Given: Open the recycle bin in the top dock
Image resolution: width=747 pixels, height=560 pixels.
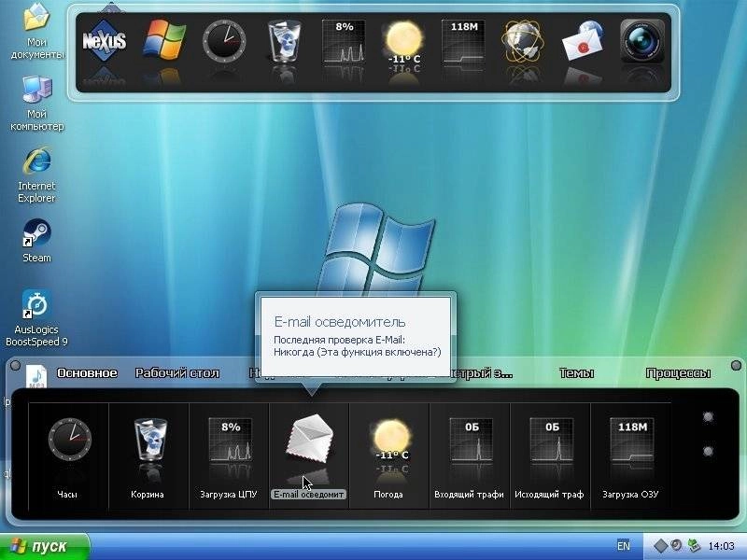Looking at the screenshot, I should pyautogui.click(x=284, y=41).
